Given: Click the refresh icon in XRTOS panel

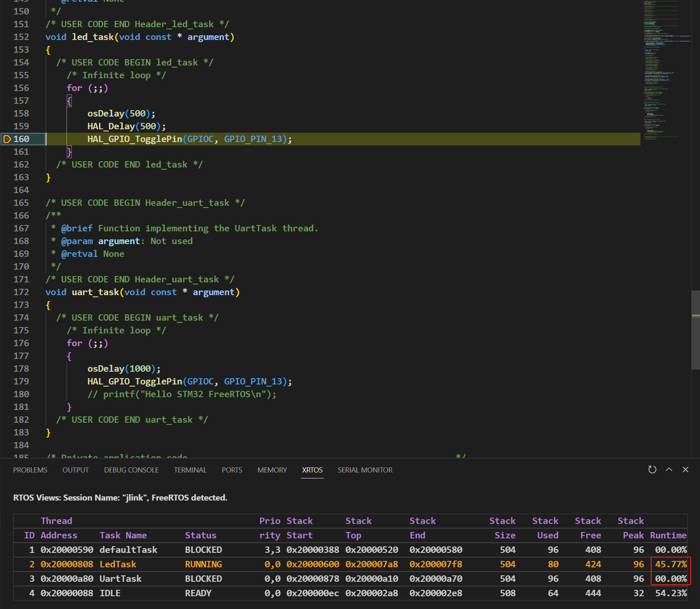Looking at the screenshot, I should [652, 470].
